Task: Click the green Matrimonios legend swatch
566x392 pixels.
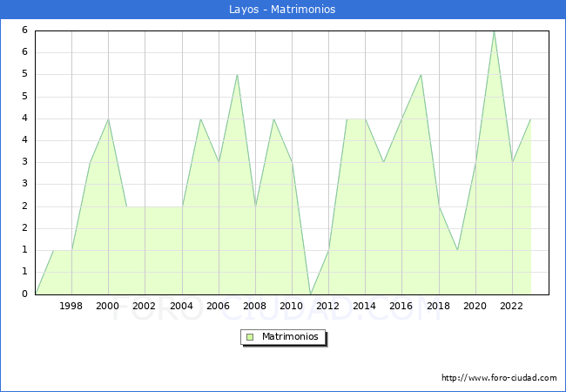Action: [x=250, y=336]
